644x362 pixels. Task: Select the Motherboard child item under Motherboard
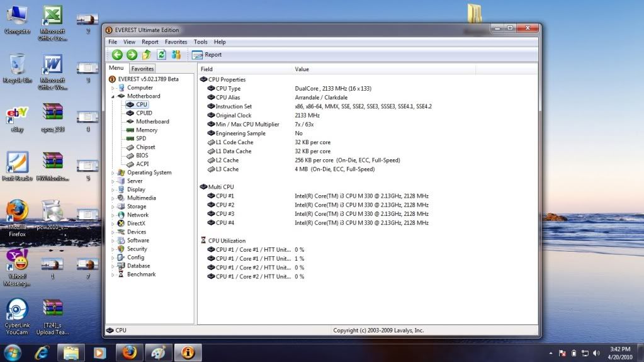pyautogui.click(x=152, y=122)
